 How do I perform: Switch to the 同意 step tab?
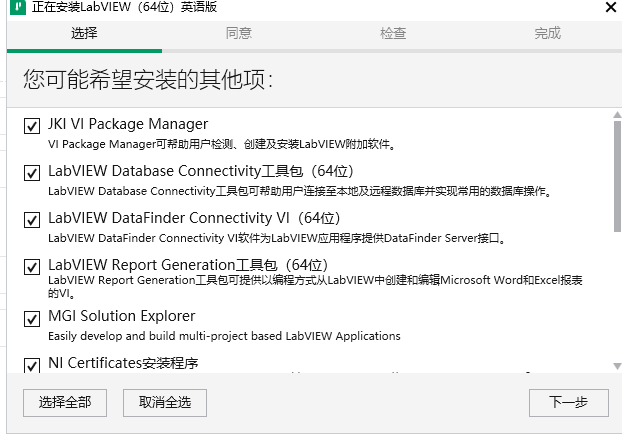coord(239,33)
